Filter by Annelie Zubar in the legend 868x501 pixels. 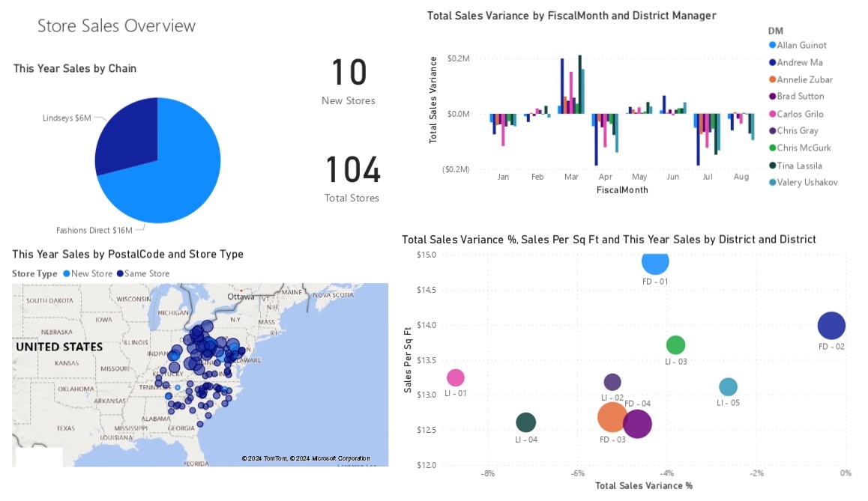click(x=804, y=80)
